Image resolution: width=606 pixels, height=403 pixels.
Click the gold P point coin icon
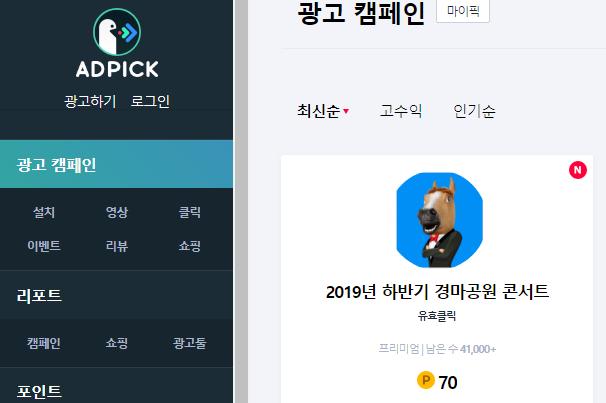pos(426,380)
